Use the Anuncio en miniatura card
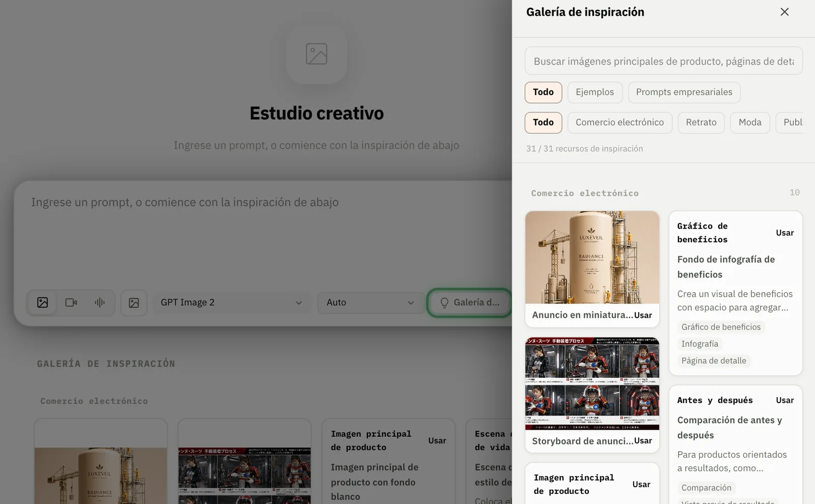 pos(643,315)
